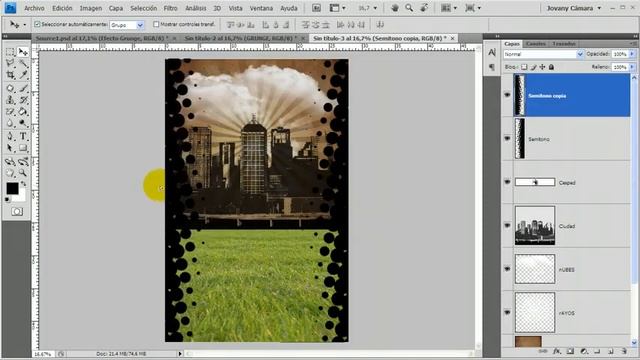The height and width of the screenshot is (360, 640).
Task: Select the Zoom tool in the toolbox
Action: tap(23, 173)
